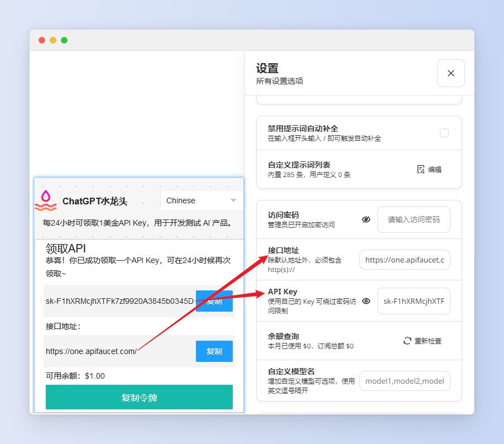Click the red macOS close dot
The width and height of the screenshot is (504, 444).
[x=42, y=40]
